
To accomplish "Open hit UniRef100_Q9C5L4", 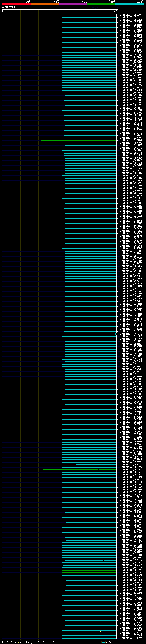I will [131, 20].
